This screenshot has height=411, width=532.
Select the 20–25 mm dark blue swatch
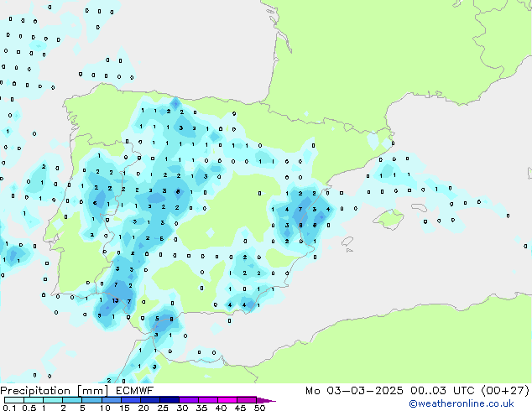click(x=150, y=400)
